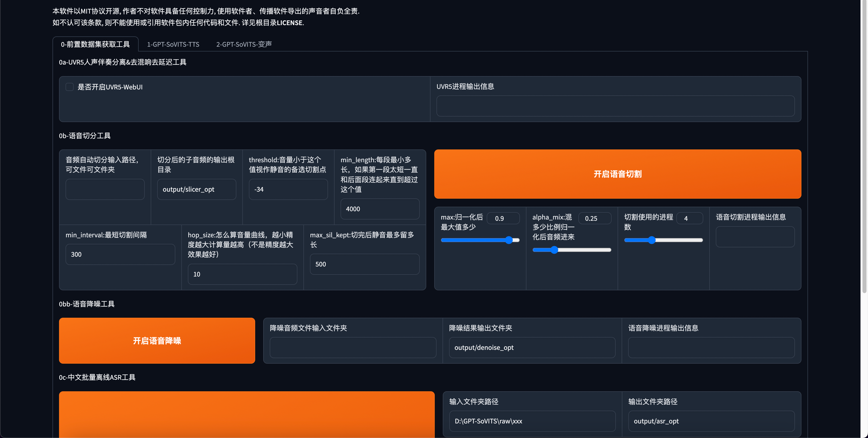Enable the 是否开启UVR5-WebUI checkbox
The image size is (868, 438).
[x=69, y=87]
